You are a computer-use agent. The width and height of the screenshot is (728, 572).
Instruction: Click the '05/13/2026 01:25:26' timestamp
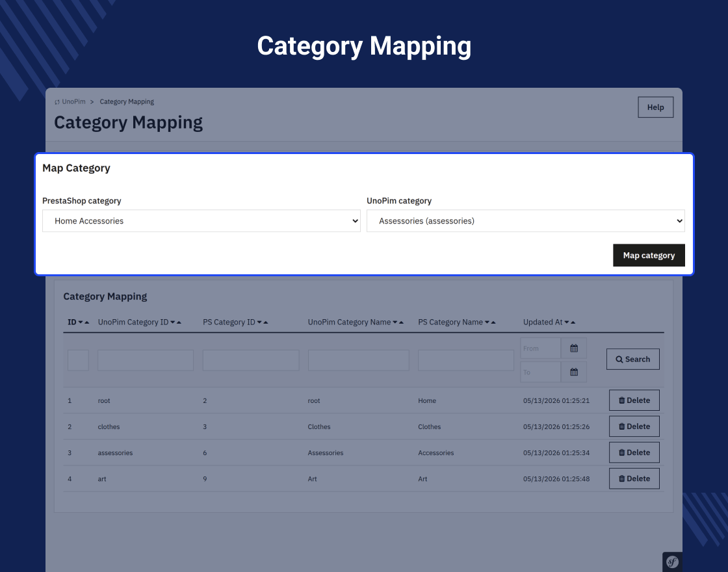pyautogui.click(x=556, y=426)
